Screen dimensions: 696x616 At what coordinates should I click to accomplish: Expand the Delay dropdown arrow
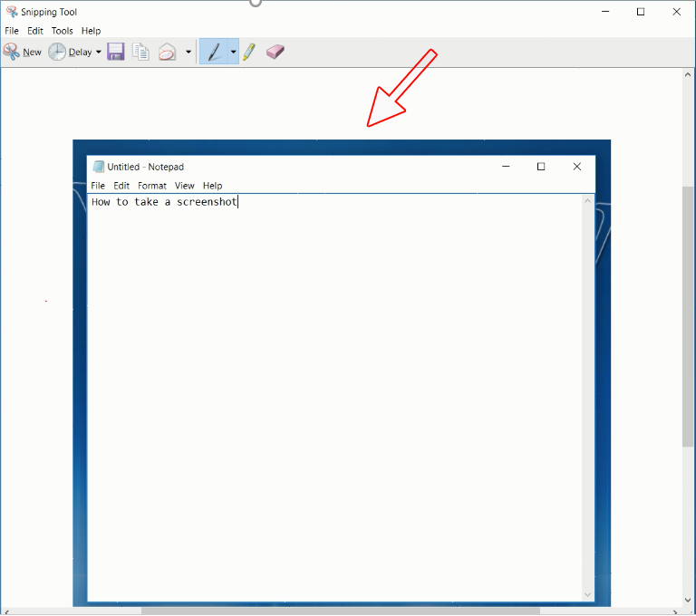[x=98, y=53]
